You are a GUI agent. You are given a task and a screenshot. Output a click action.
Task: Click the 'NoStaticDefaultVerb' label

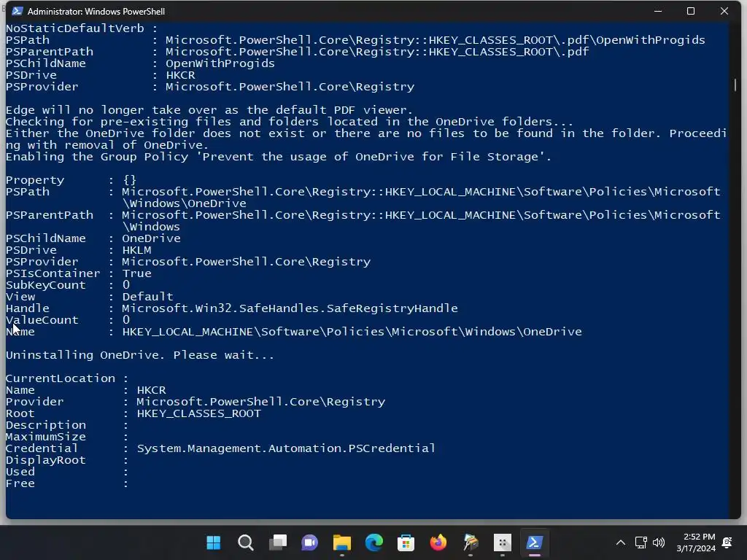click(75, 28)
